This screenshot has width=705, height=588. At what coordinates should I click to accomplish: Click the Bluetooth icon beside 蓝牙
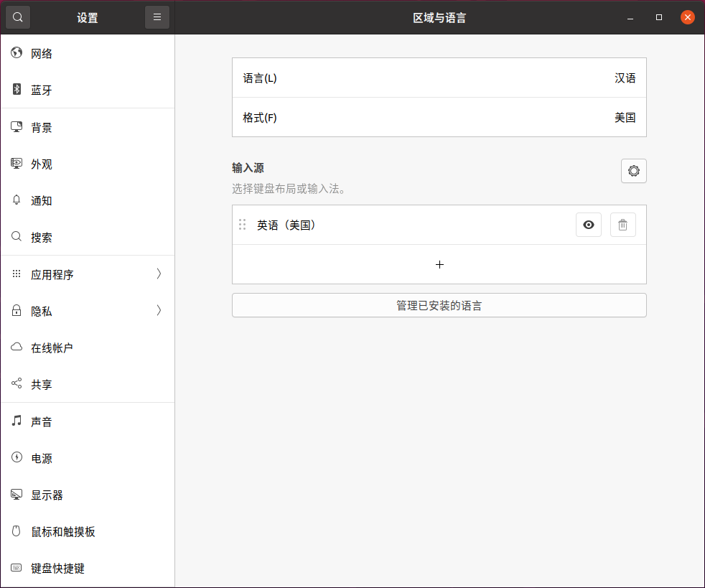(x=17, y=90)
